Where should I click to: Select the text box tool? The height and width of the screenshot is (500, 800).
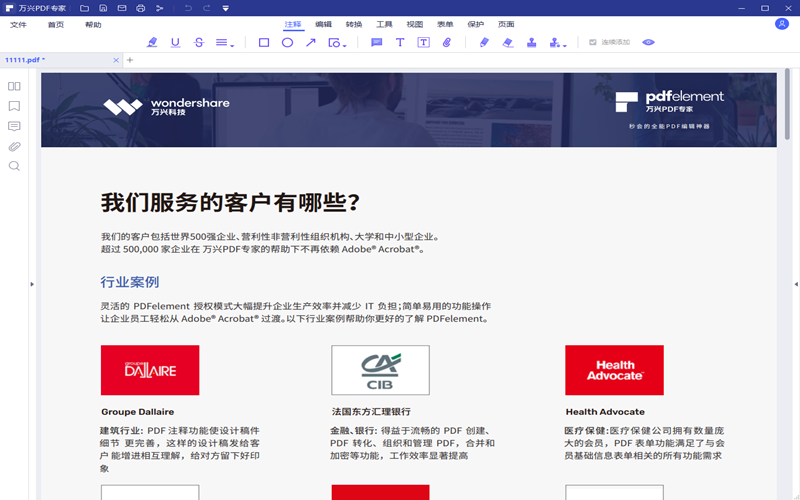(424, 43)
